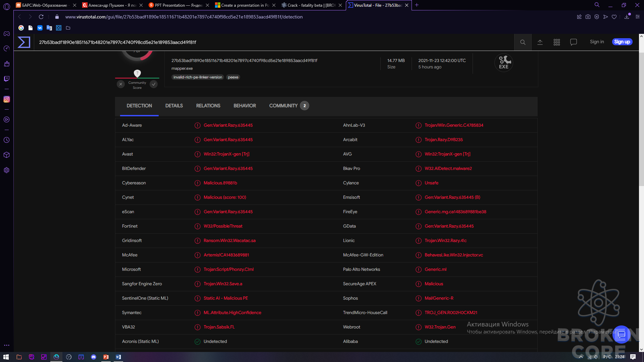Image resolution: width=644 pixels, height=362 pixels.
Task: Open PowerPoint from the taskbar
Action: coord(106,357)
